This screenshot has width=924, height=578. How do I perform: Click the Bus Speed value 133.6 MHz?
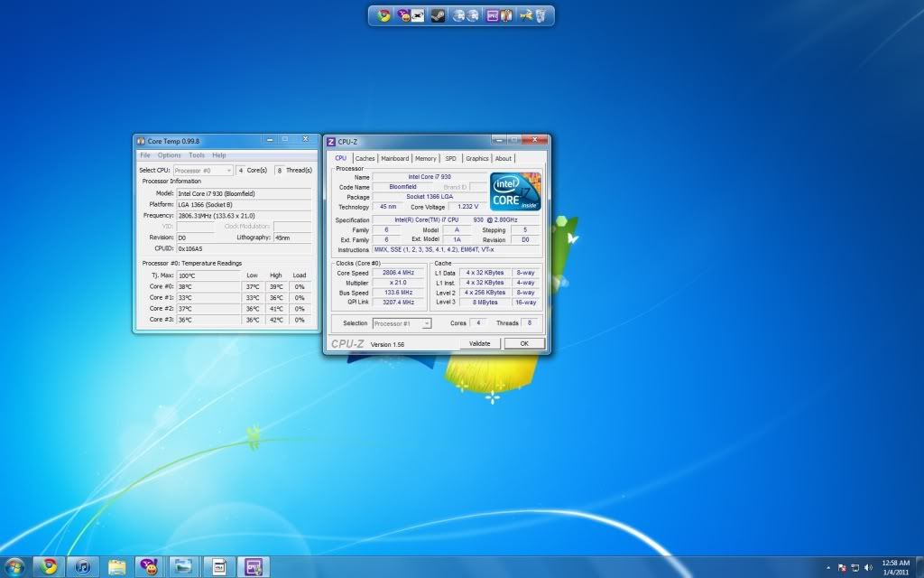[x=398, y=293]
